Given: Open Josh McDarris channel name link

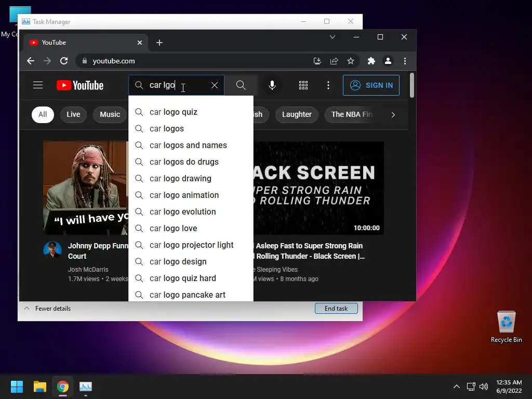Looking at the screenshot, I should click(88, 270).
